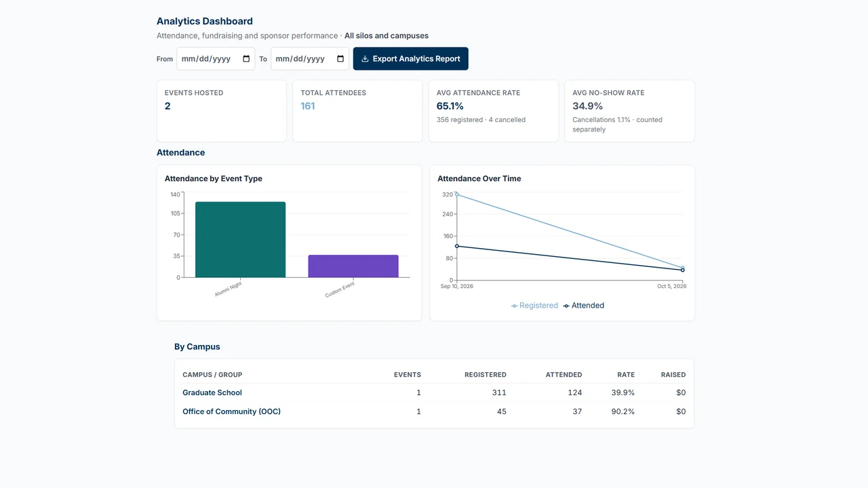Click the Attended data point at Sep 10

(x=457, y=246)
